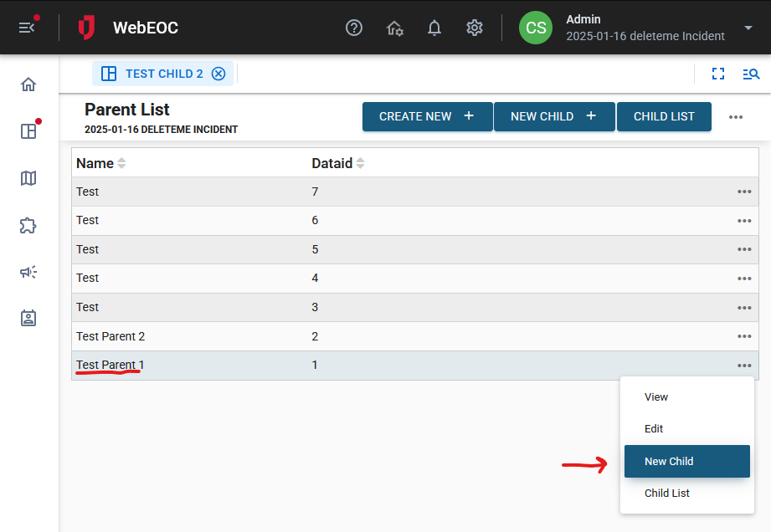Viewport: 771px width, 532px height.
Task: Open the Contacts icon in the sidebar
Action: [x=28, y=318]
